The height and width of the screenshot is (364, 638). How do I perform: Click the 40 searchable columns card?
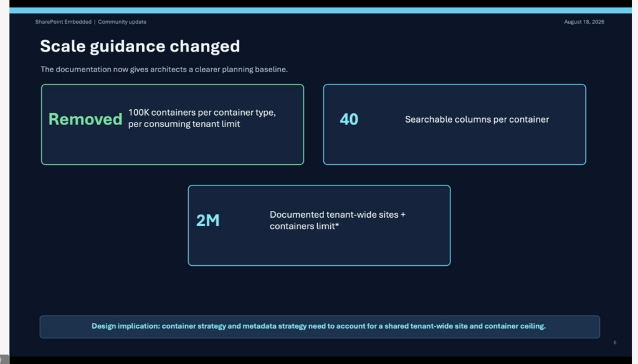point(454,124)
